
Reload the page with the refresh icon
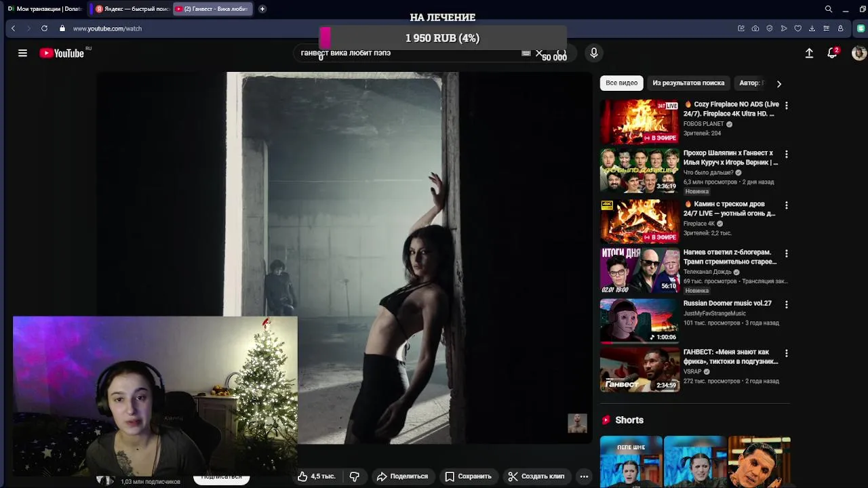44,28
